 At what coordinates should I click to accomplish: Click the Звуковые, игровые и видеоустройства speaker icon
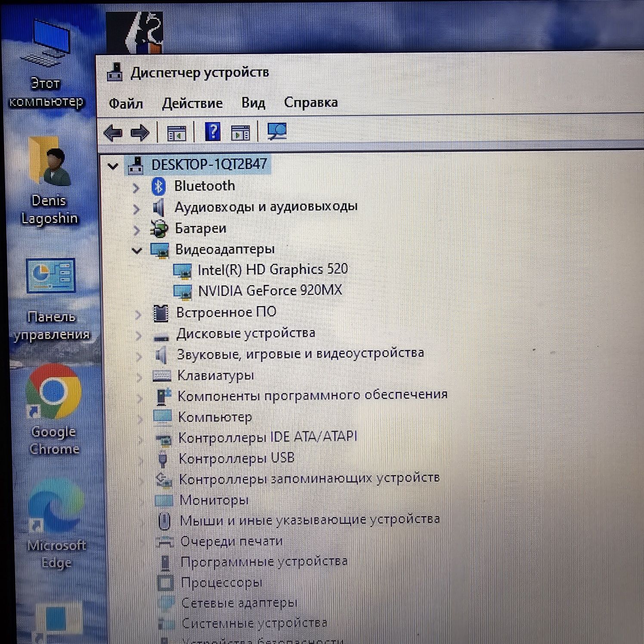pyautogui.click(x=161, y=356)
